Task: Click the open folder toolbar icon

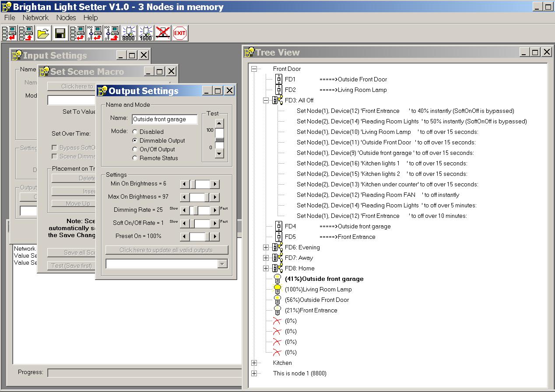Action: click(43, 33)
